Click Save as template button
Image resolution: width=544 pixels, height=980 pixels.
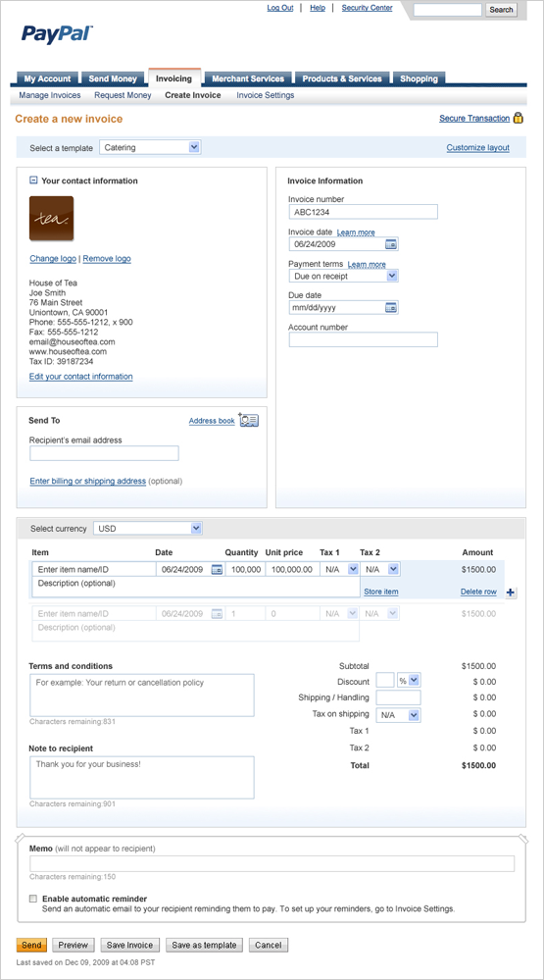(x=205, y=945)
